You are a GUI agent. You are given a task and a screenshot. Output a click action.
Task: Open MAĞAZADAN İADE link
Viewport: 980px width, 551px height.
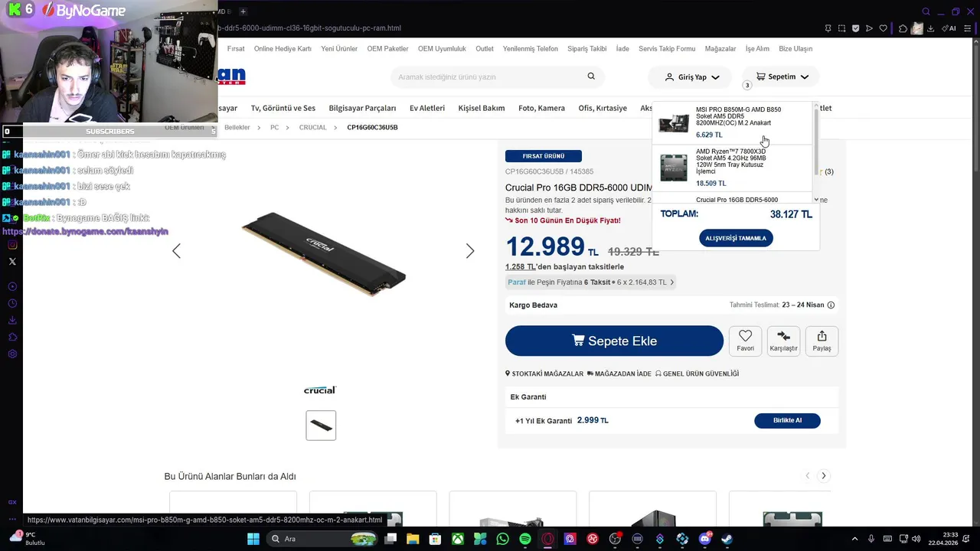coord(619,373)
